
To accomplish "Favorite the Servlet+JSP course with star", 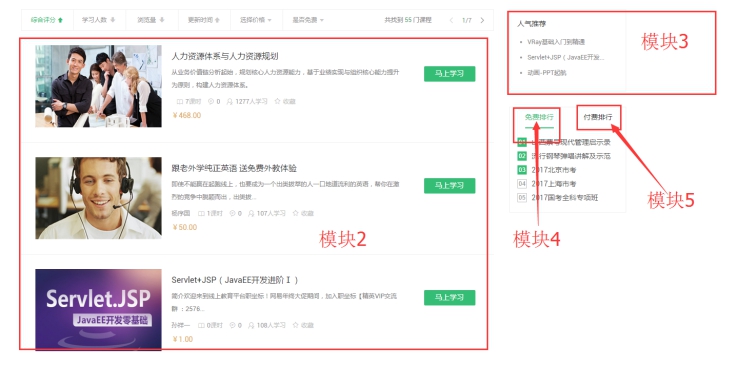I will [296, 325].
